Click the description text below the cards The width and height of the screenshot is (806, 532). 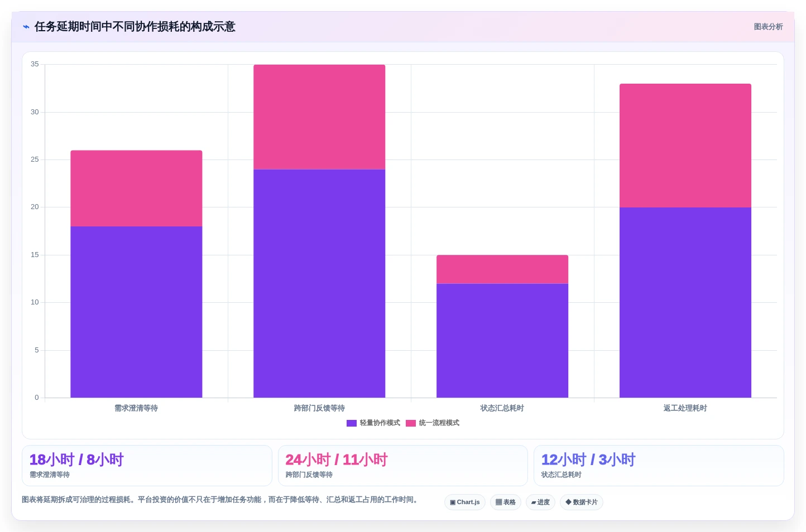pyautogui.click(x=221, y=500)
